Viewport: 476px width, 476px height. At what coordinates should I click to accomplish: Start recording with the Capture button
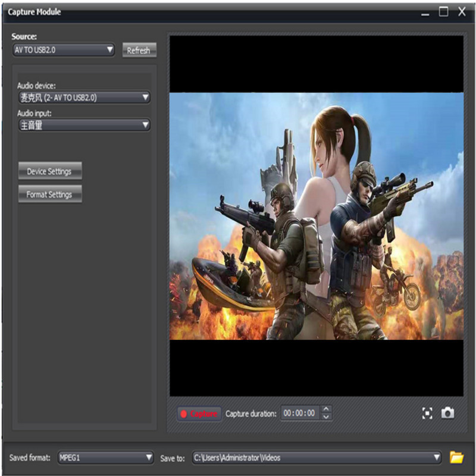(x=199, y=414)
